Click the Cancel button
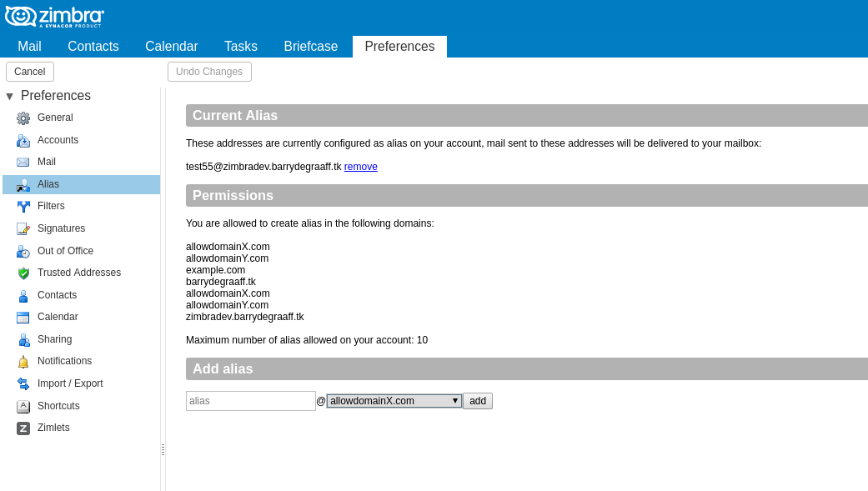The image size is (868, 491). pos(30,72)
